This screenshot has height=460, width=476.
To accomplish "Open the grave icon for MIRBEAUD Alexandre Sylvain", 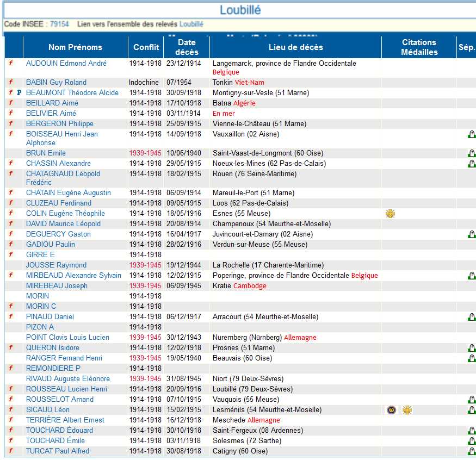I will (471, 276).
